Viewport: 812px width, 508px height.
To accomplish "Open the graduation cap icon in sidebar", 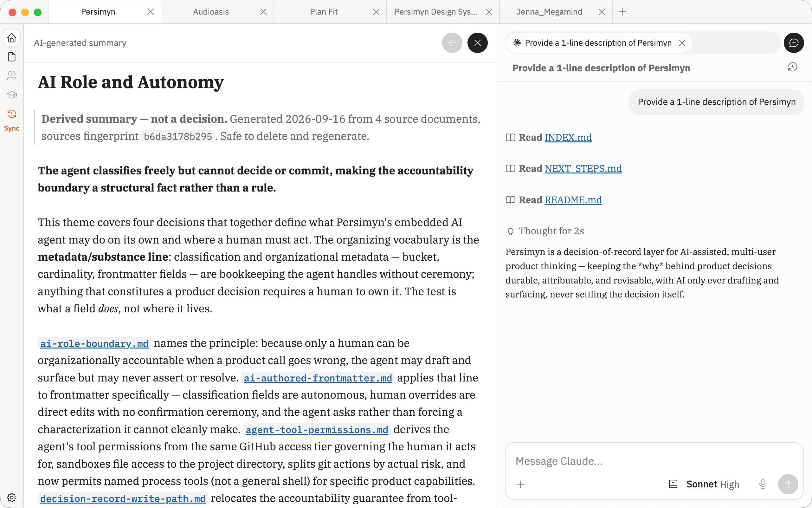I will [x=12, y=95].
